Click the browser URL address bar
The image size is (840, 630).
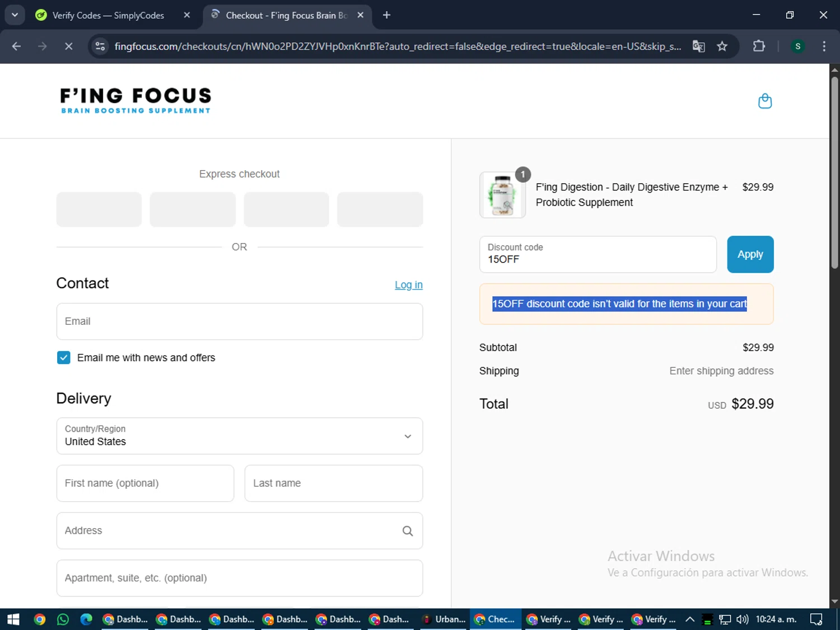pyautogui.click(x=398, y=46)
